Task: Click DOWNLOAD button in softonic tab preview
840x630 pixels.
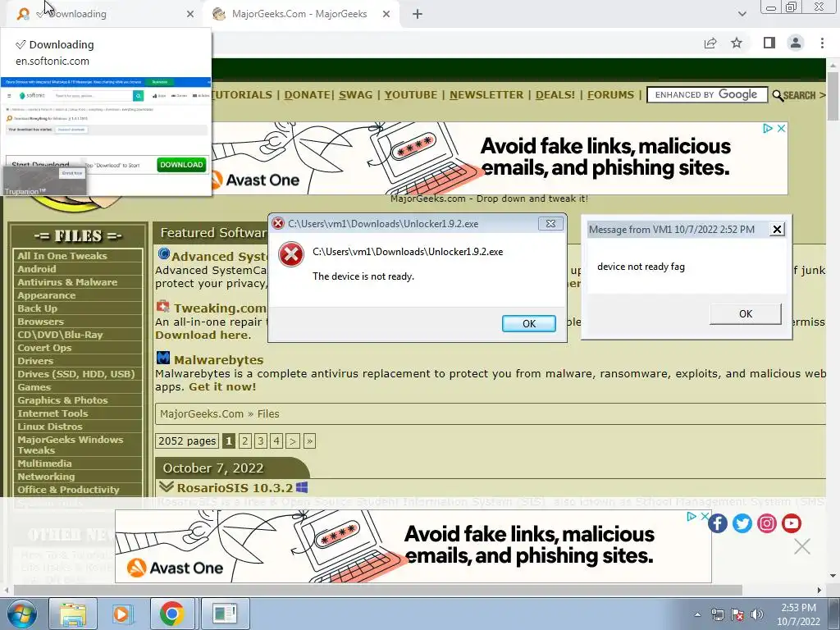Action: pyautogui.click(x=181, y=164)
